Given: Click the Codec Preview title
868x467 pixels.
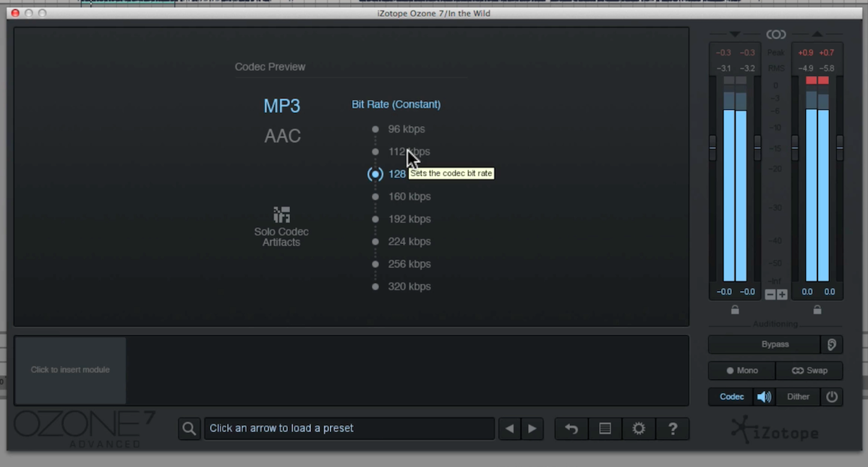Looking at the screenshot, I should pos(270,67).
